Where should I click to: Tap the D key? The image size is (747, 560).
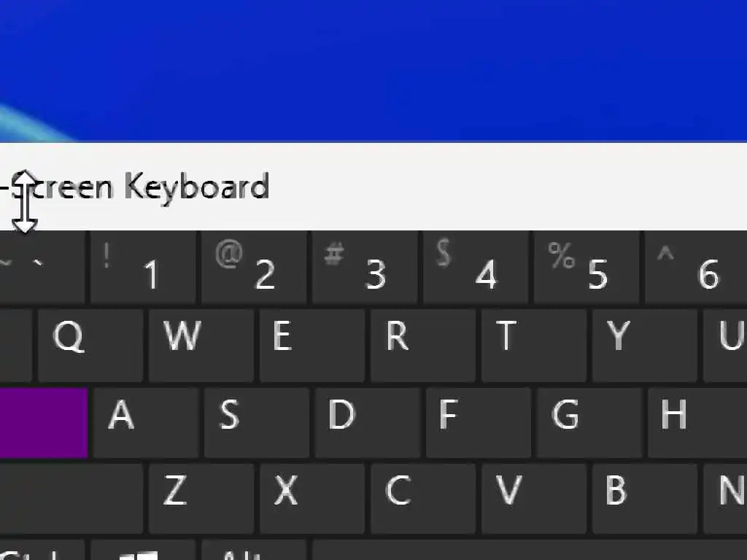coord(368,423)
